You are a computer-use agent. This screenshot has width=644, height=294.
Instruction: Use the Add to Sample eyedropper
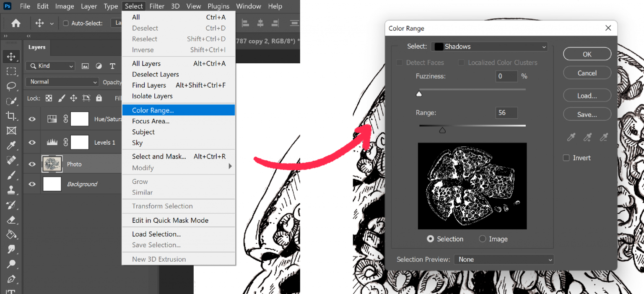pos(587,137)
